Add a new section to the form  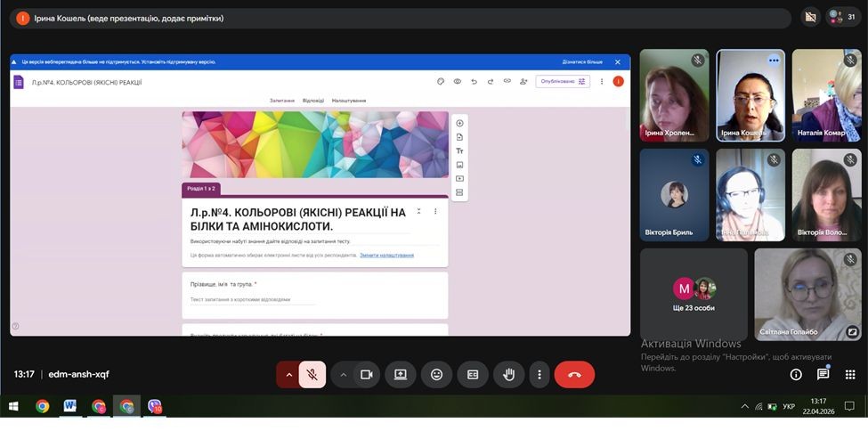coord(459,192)
